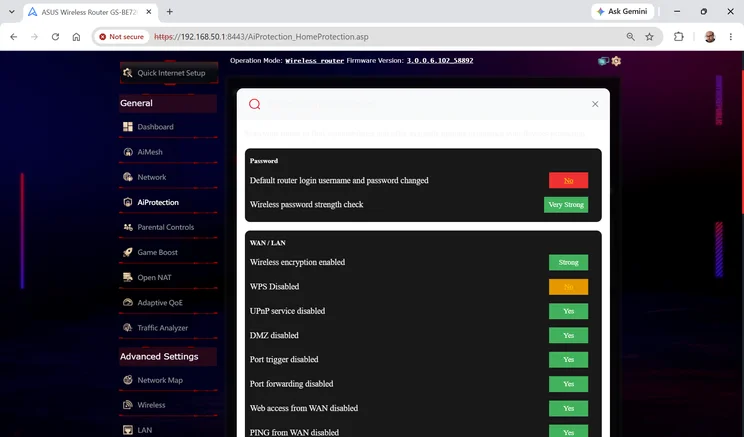Select the Advanced Settings section header

point(168,356)
